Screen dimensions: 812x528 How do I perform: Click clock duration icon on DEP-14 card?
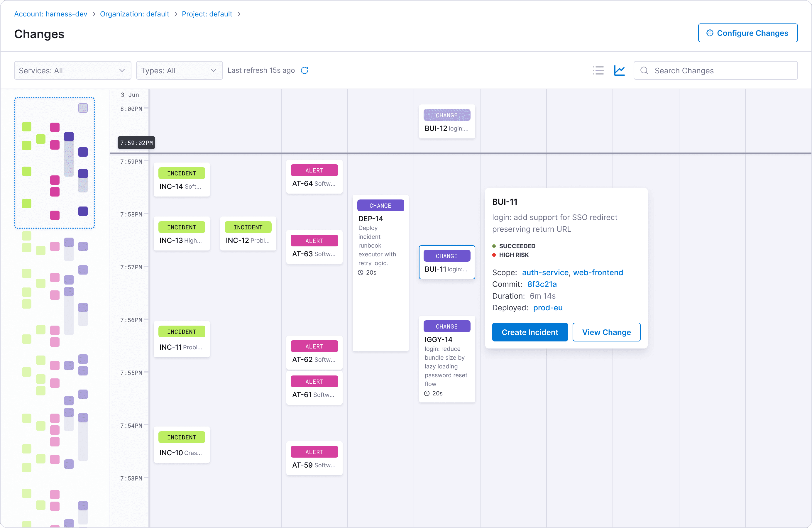point(360,273)
